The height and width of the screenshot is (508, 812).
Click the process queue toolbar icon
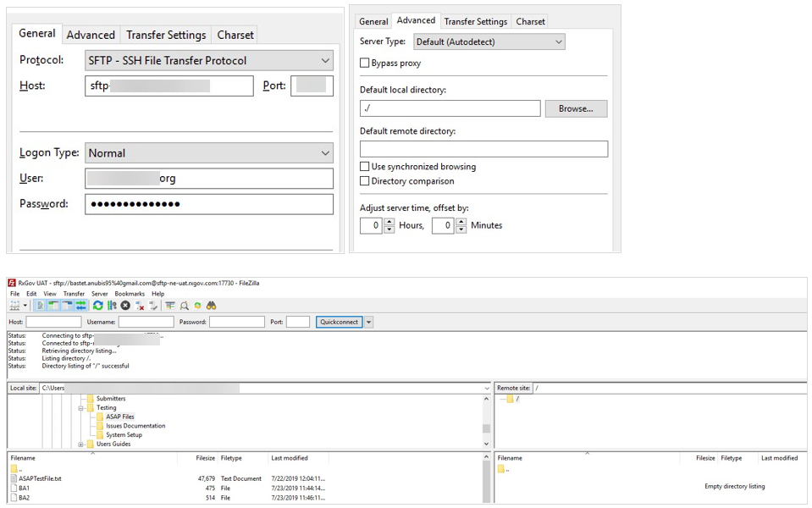tap(112, 306)
